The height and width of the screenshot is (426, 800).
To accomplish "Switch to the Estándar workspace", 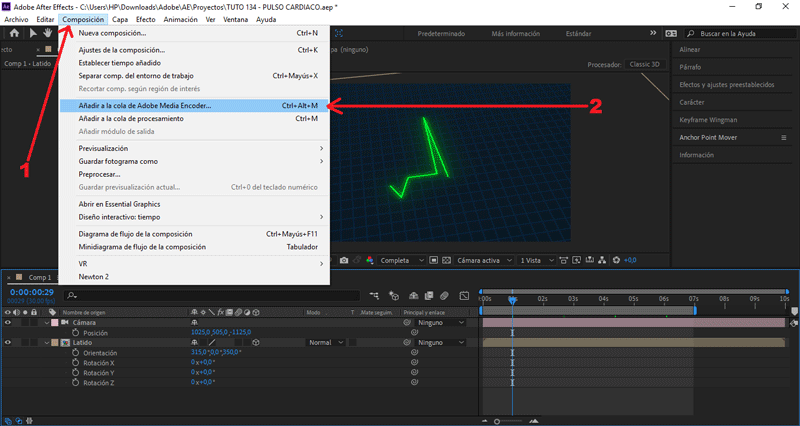I will pos(578,34).
